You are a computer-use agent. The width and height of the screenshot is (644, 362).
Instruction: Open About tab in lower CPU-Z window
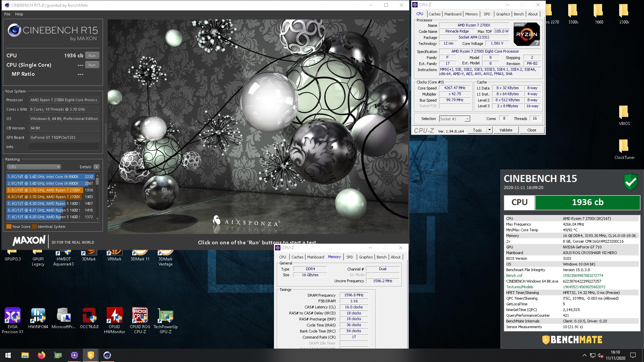click(x=395, y=257)
